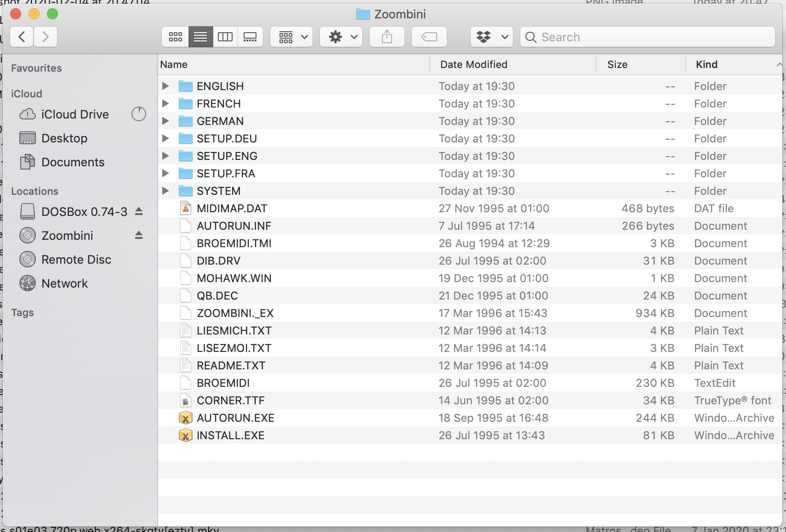Image resolution: width=786 pixels, height=532 pixels.
Task: Click the LIESMICH.TXT text file icon
Action: [x=185, y=330]
